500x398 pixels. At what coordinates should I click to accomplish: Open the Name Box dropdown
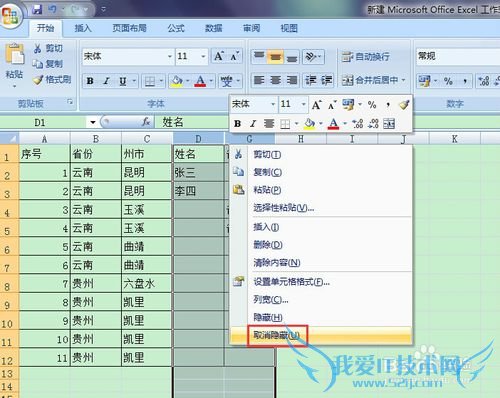pyautogui.click(x=93, y=122)
